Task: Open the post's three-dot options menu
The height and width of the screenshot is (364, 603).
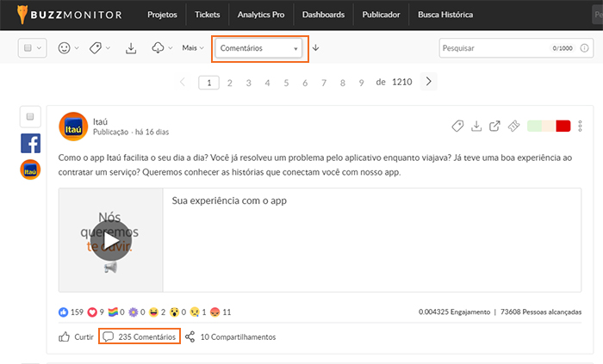Action: (x=581, y=126)
